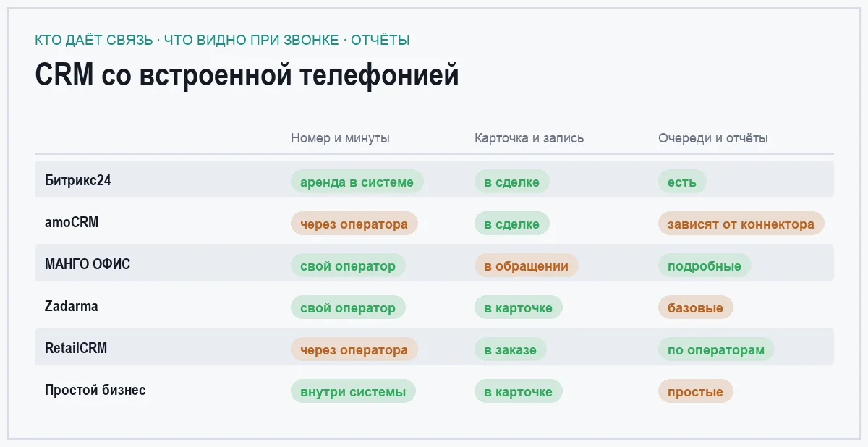The image size is (868, 447).
Task: Click 'зависят от коннектора' badge
Action: point(741,223)
